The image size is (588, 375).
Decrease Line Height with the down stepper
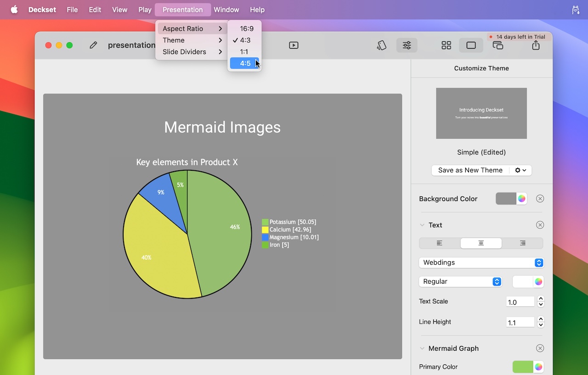(x=541, y=325)
